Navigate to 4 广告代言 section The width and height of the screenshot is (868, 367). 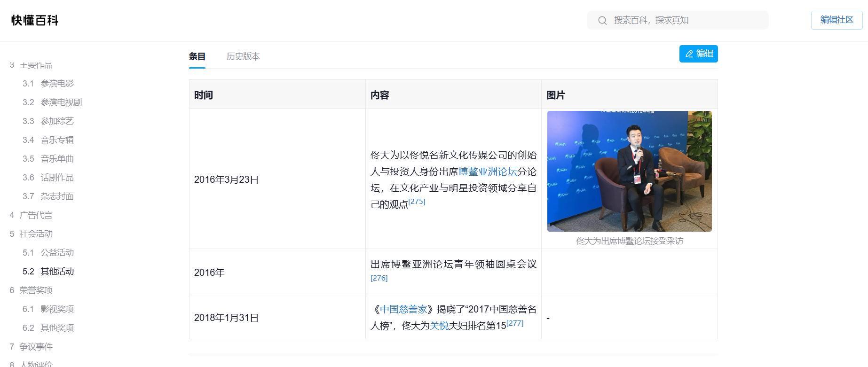click(x=36, y=215)
